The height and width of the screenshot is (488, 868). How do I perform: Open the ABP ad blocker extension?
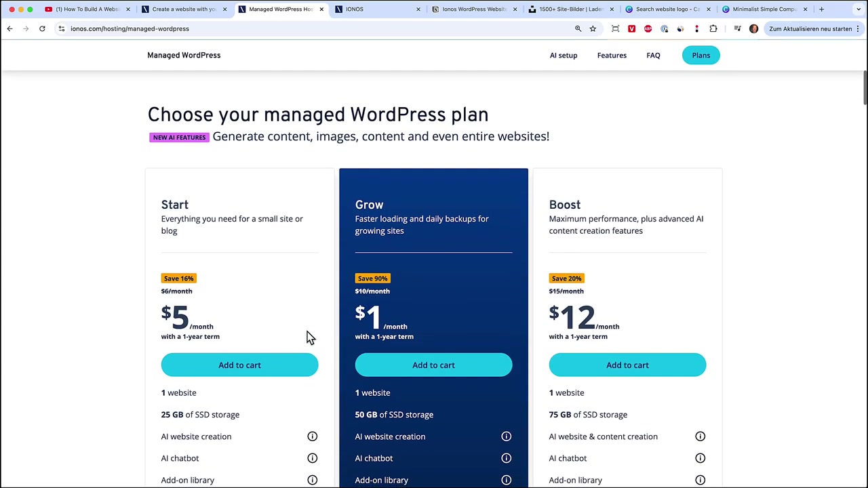648,28
